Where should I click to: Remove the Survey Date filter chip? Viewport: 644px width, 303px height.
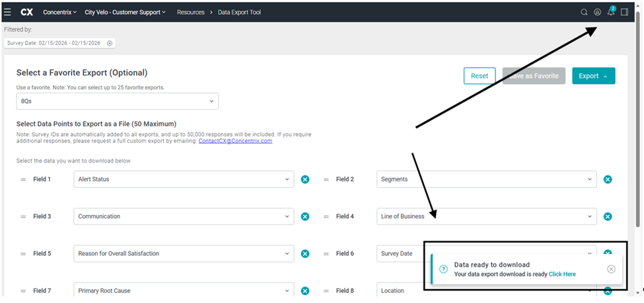pos(110,43)
